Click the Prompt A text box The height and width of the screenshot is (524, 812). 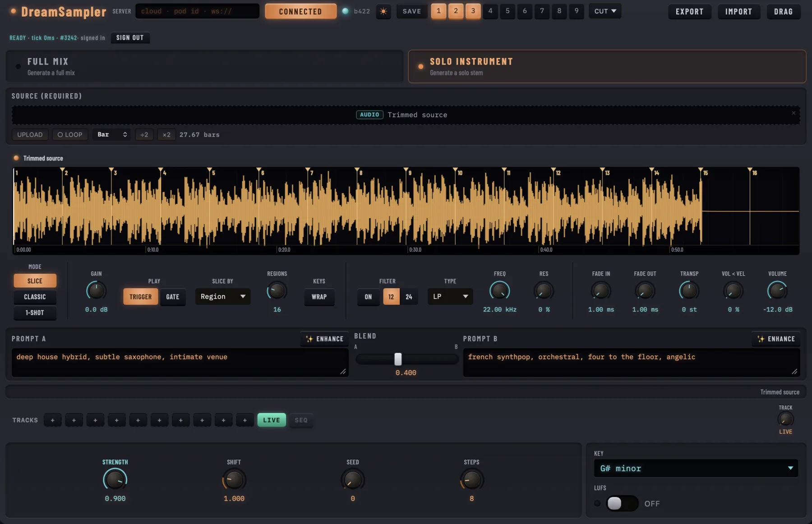[x=180, y=363]
